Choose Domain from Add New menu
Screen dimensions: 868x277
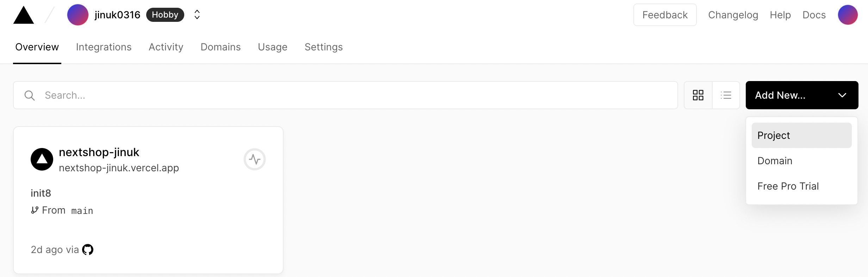coord(802,161)
